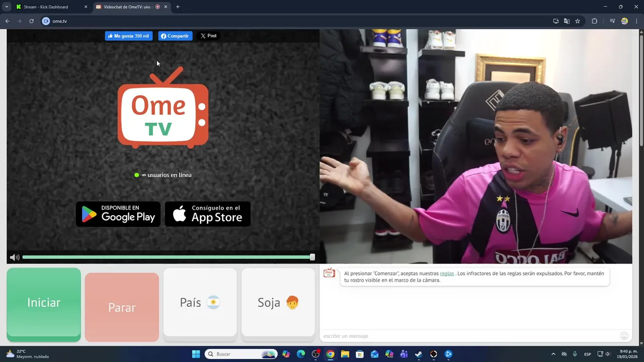Open the tab search dropdown arrow
This screenshot has width=644, height=362.
[x=7, y=7]
